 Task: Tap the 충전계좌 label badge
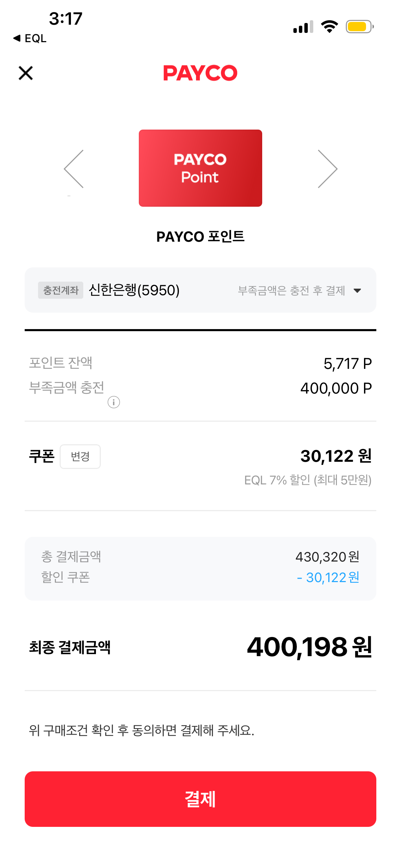61,290
